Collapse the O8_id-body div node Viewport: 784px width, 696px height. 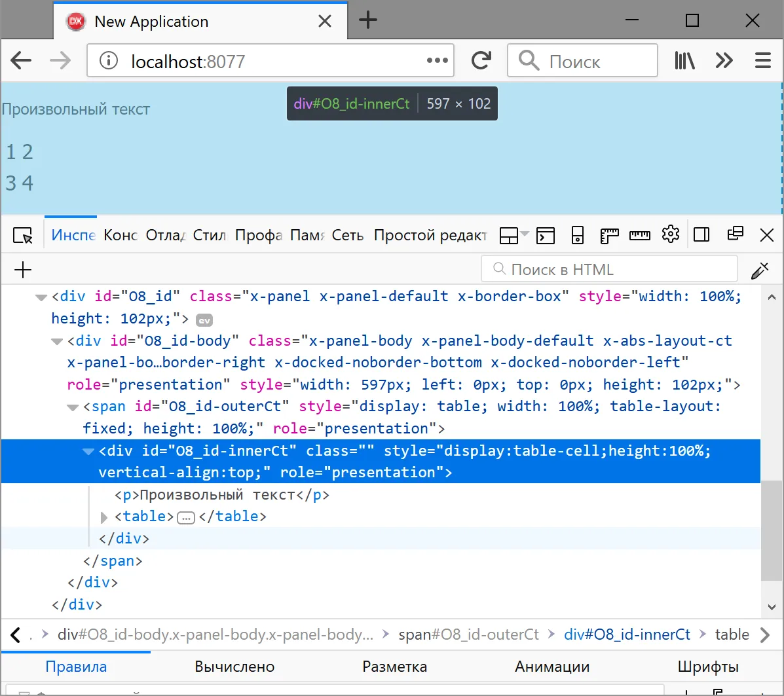click(57, 342)
